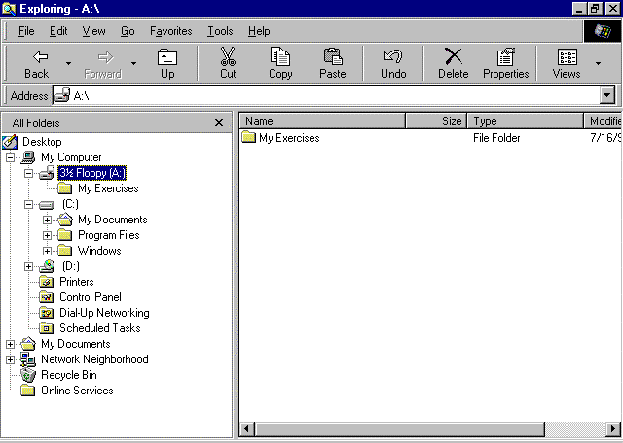
Task: Collapse the 3½ Floppy (A:) node
Action: tap(30, 173)
